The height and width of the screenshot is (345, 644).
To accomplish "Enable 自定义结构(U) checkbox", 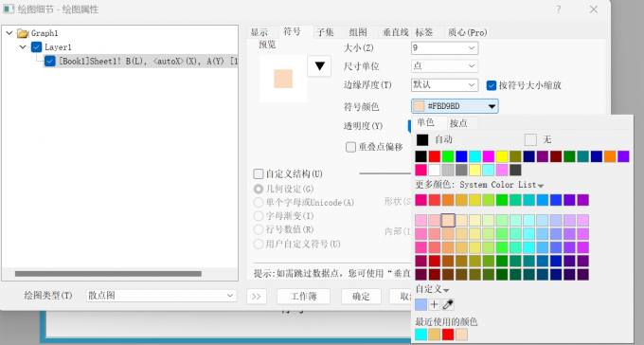I will 259,174.
